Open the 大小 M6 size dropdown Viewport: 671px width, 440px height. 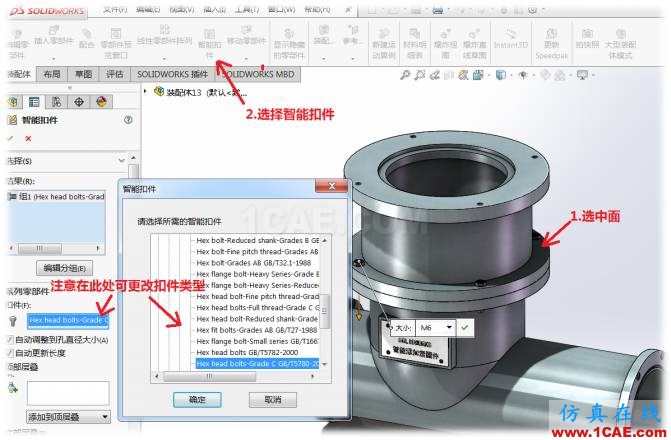449,327
